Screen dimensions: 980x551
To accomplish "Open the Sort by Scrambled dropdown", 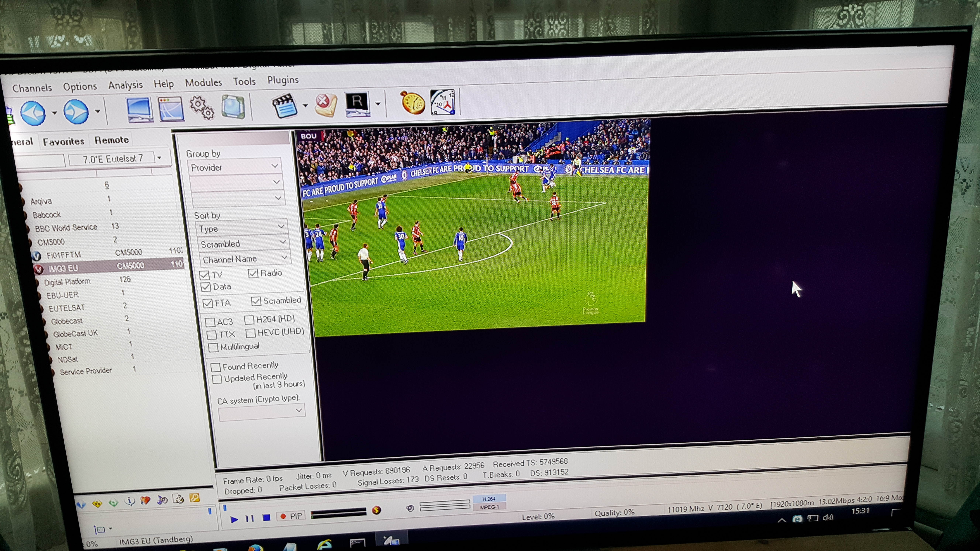I will (x=244, y=243).
